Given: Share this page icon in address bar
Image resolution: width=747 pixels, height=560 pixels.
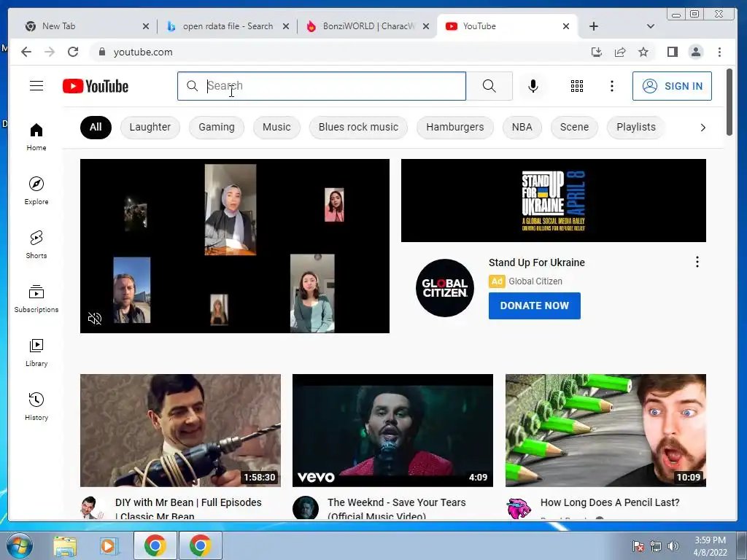Looking at the screenshot, I should tap(620, 52).
